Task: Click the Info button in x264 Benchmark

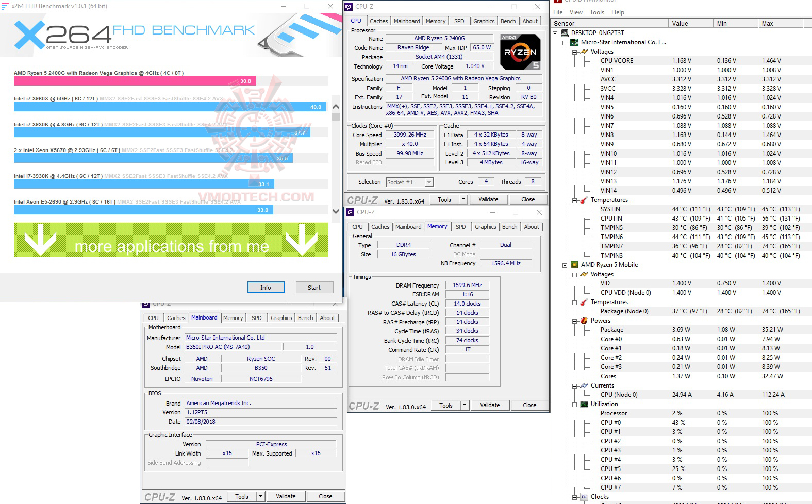Action: click(x=266, y=288)
